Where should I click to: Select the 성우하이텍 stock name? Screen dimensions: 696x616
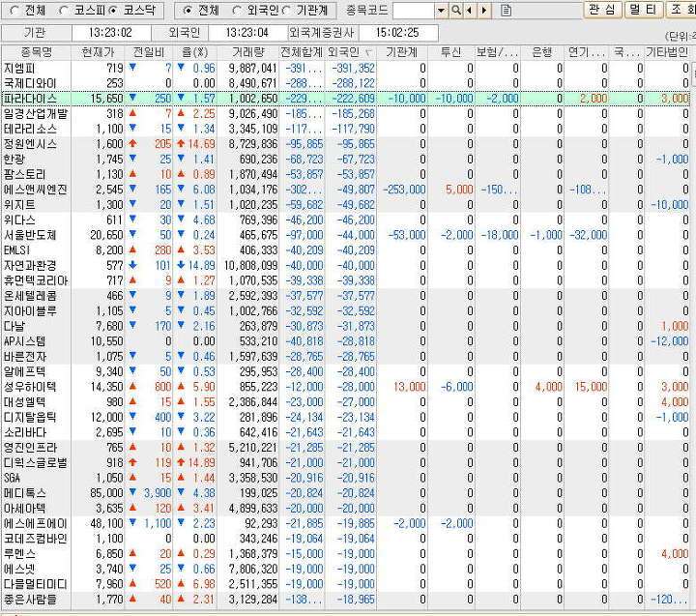click(30, 387)
